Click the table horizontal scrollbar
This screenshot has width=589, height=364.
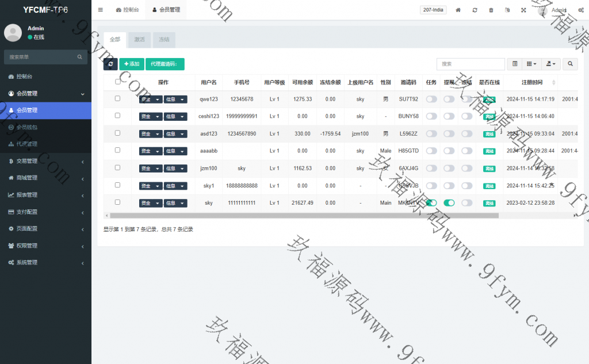coord(288,216)
